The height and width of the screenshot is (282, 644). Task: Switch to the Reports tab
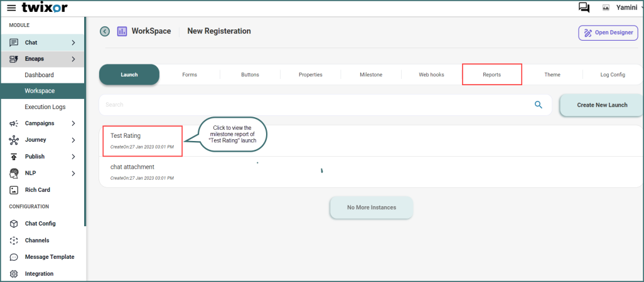tap(491, 75)
